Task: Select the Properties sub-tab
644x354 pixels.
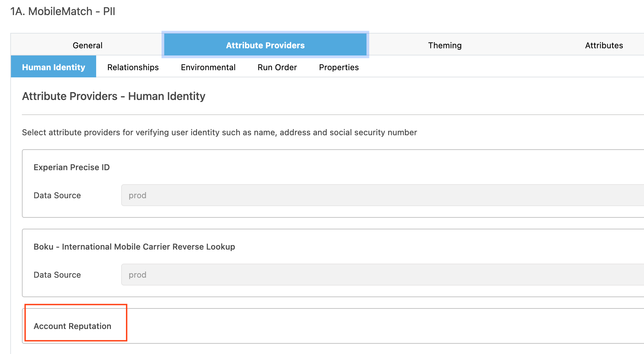Action: click(x=339, y=67)
